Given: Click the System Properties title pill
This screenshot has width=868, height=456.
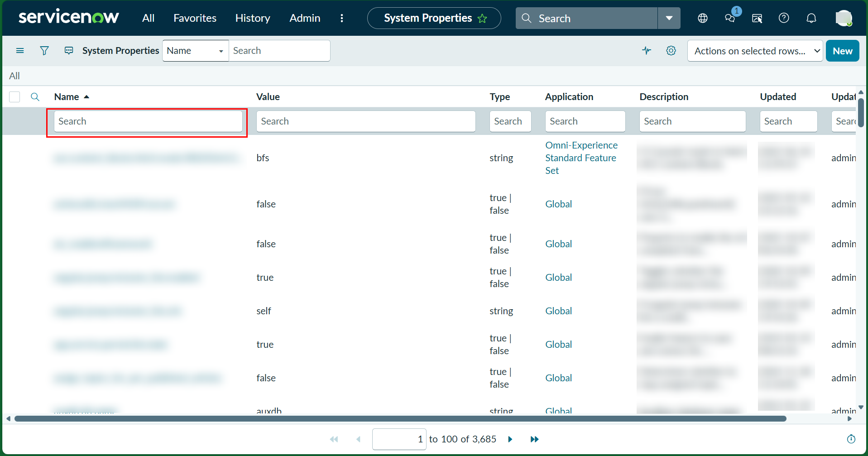Looking at the screenshot, I should click(x=434, y=18).
